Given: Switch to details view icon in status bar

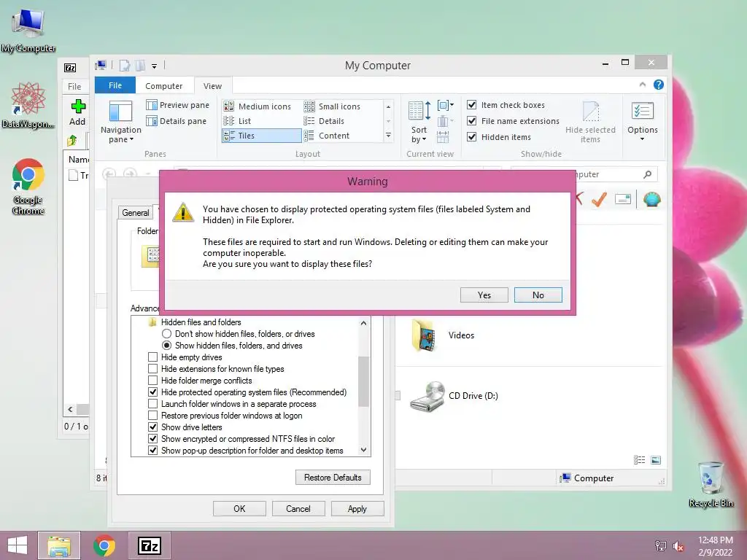Looking at the screenshot, I should (x=639, y=459).
